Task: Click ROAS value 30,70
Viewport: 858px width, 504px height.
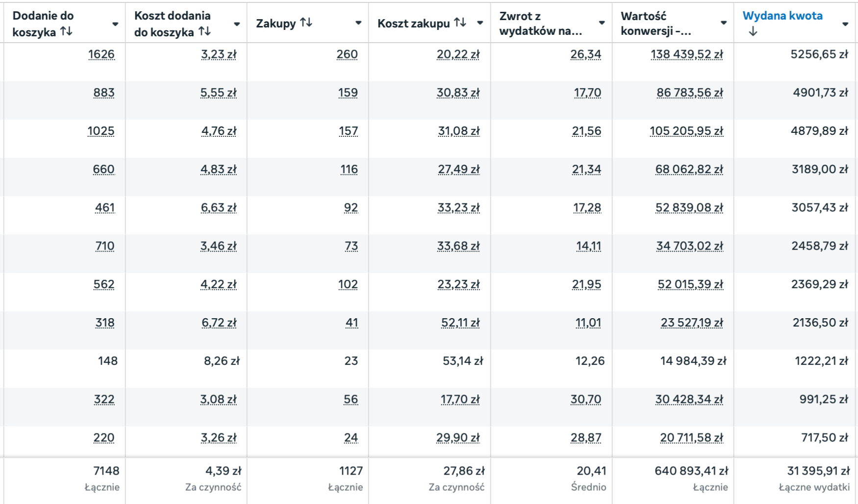Action: (x=585, y=400)
